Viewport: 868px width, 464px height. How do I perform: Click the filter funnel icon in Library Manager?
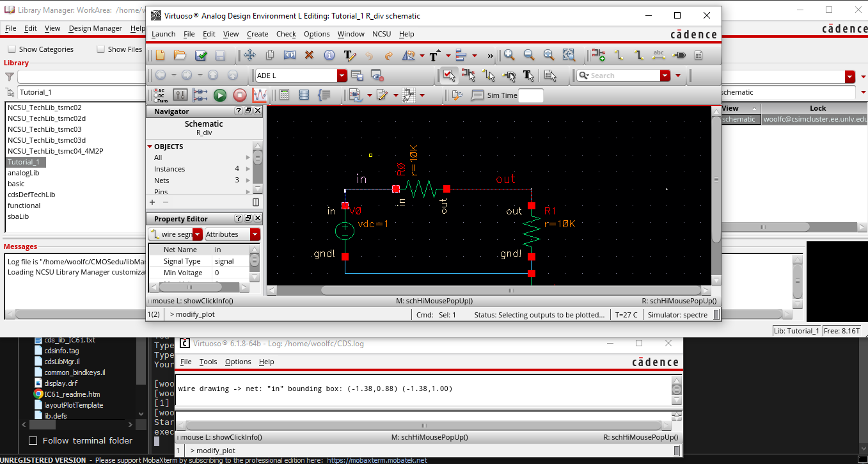(10, 77)
